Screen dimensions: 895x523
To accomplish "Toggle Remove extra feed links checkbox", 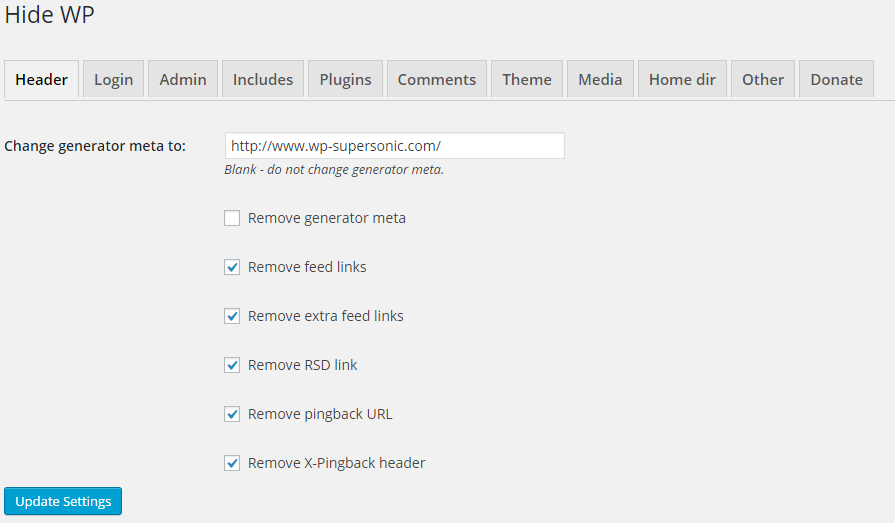I will pyautogui.click(x=232, y=316).
